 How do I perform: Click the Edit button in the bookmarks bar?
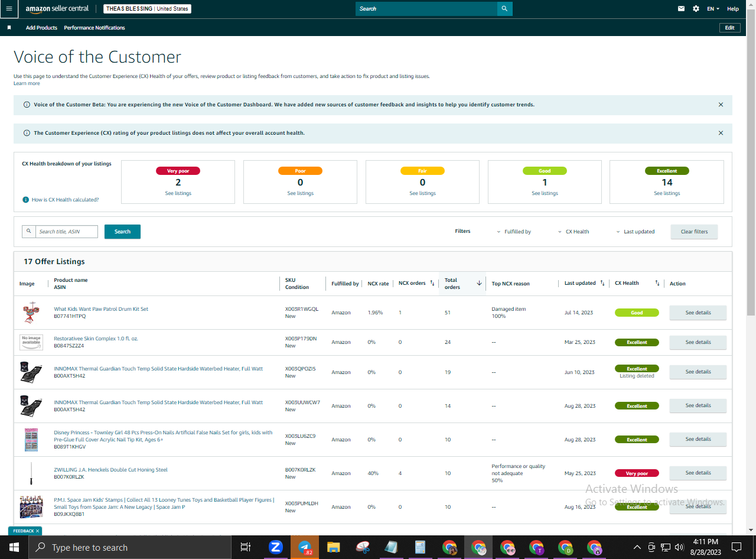click(x=730, y=28)
